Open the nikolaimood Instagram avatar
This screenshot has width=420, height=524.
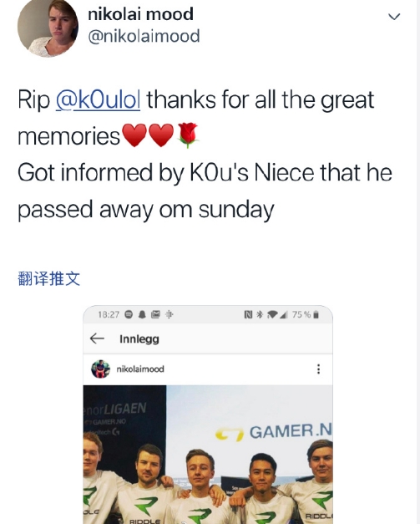[x=100, y=369]
